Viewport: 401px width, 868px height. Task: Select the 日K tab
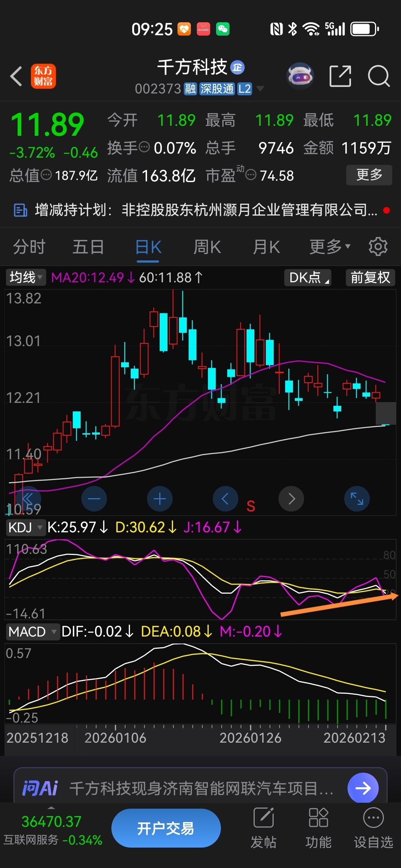(x=148, y=247)
